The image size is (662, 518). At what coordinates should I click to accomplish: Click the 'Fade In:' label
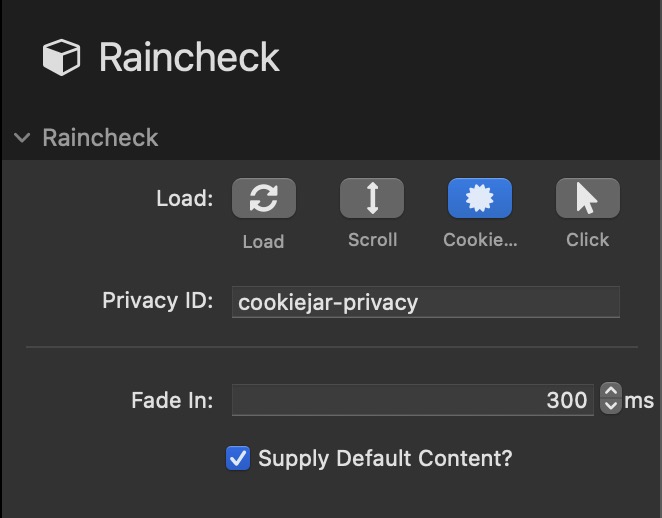pyautogui.click(x=172, y=400)
